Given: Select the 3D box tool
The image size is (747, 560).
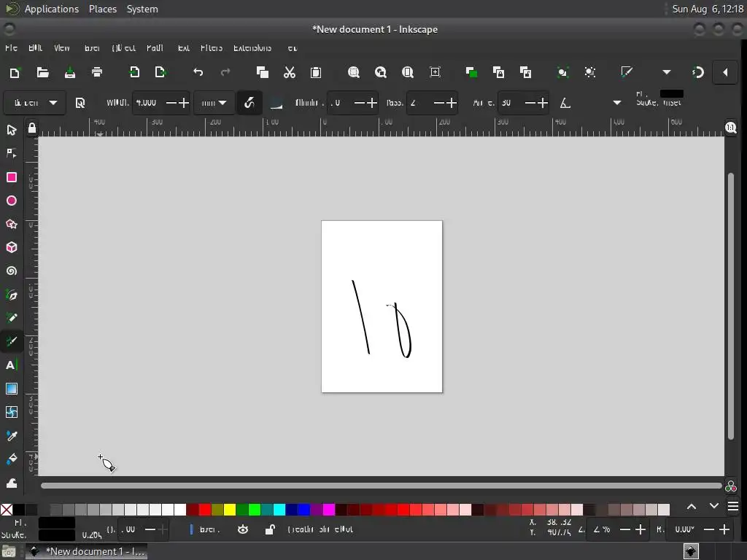Looking at the screenshot, I should pyautogui.click(x=12, y=247).
